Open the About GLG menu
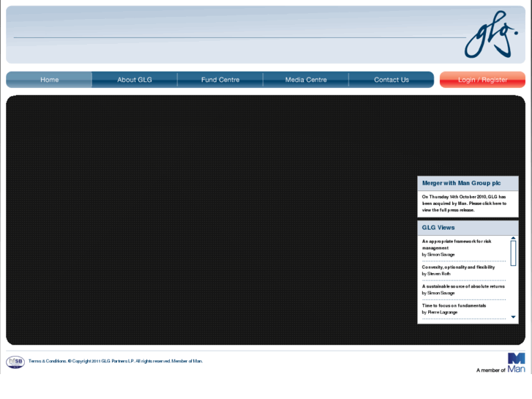Viewport: 532px width, 399px height. 135,80
